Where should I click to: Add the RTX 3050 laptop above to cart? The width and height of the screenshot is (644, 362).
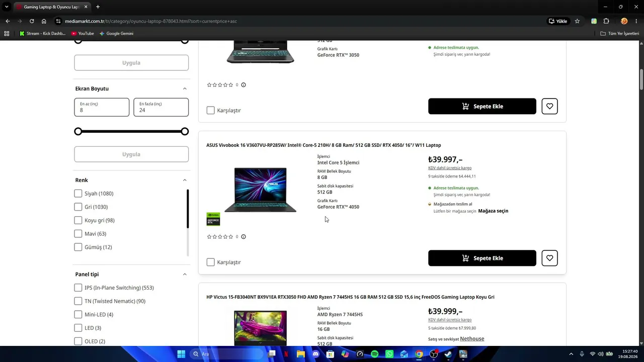click(482, 106)
